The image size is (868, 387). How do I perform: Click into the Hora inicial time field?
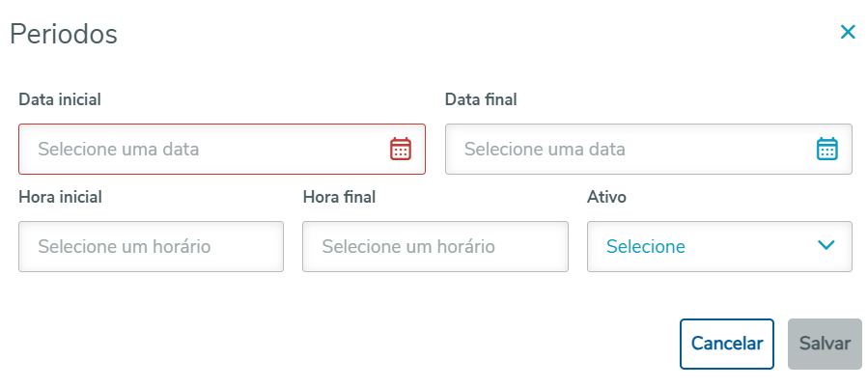(151, 246)
